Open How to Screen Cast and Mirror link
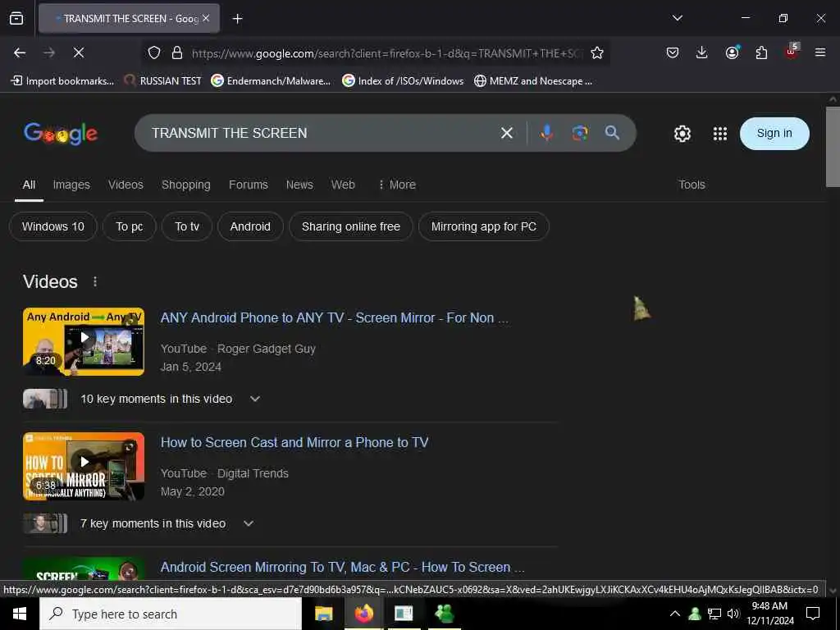The image size is (840, 630). click(294, 442)
